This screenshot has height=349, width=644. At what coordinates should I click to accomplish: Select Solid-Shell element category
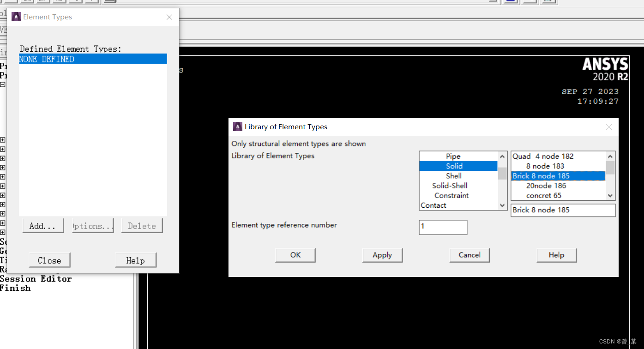pos(450,186)
